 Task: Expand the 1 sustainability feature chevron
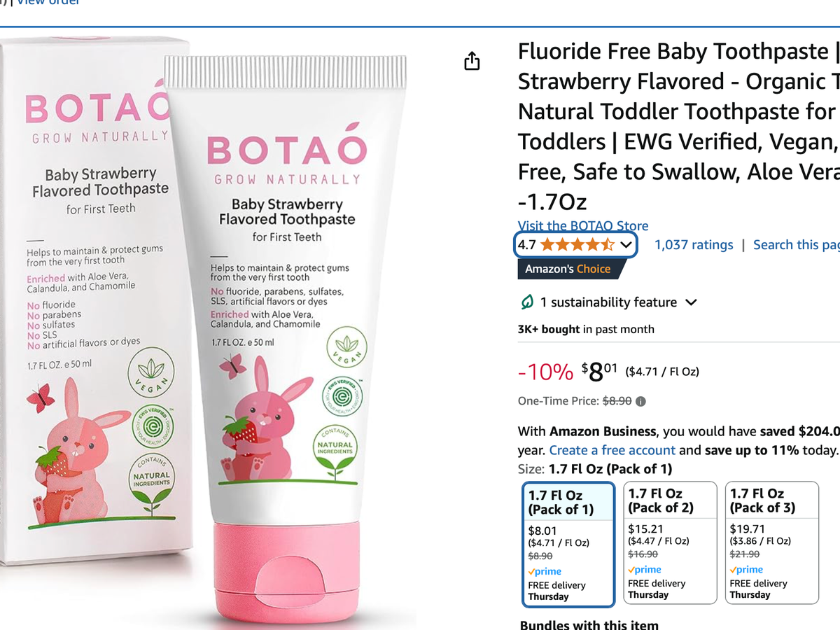[x=691, y=302]
